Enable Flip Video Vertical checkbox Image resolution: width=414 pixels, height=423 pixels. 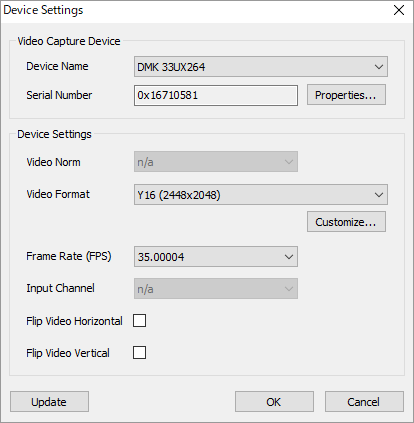pyautogui.click(x=139, y=352)
